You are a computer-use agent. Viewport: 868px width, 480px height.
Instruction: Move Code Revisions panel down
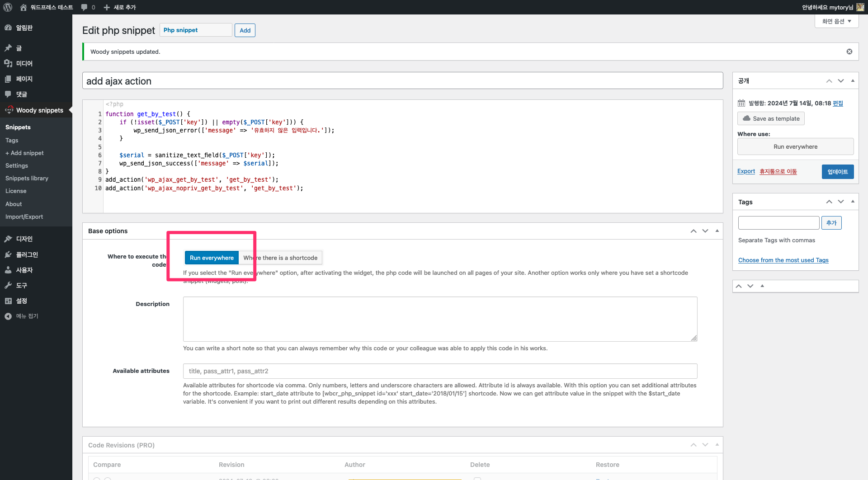coord(705,445)
